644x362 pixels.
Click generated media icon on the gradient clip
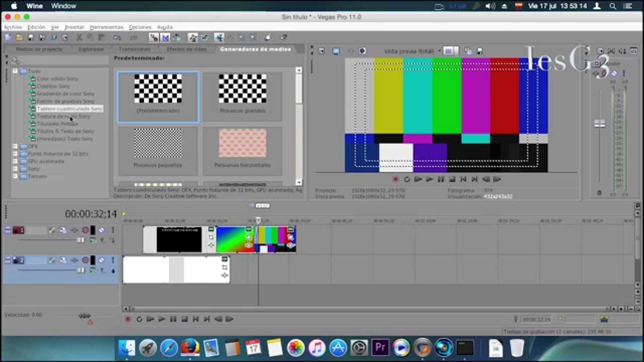tap(249, 230)
